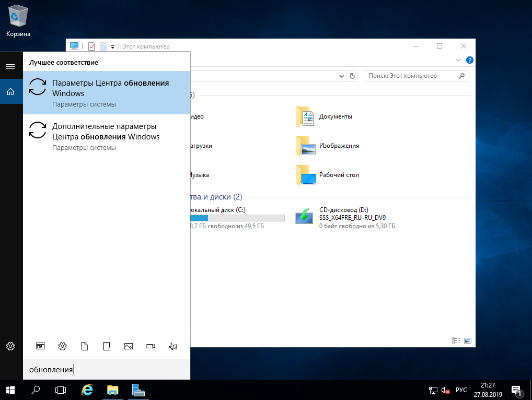Expand the search pane hamburger menu

point(10,66)
